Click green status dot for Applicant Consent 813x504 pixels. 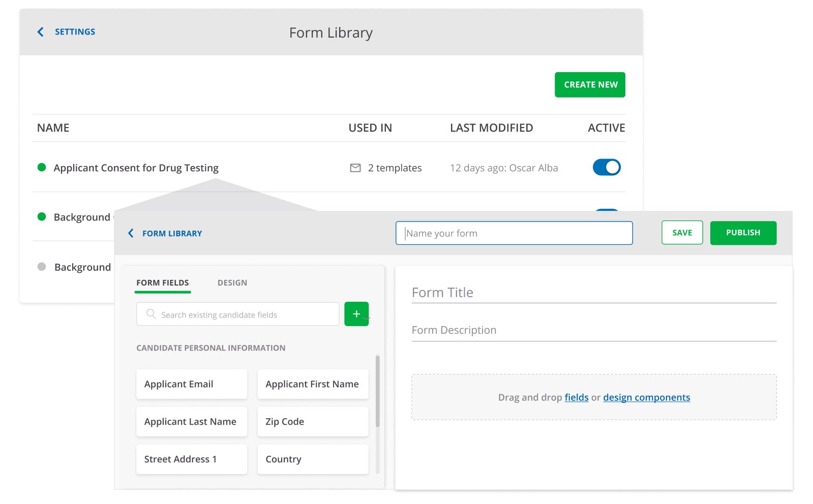[42, 167]
